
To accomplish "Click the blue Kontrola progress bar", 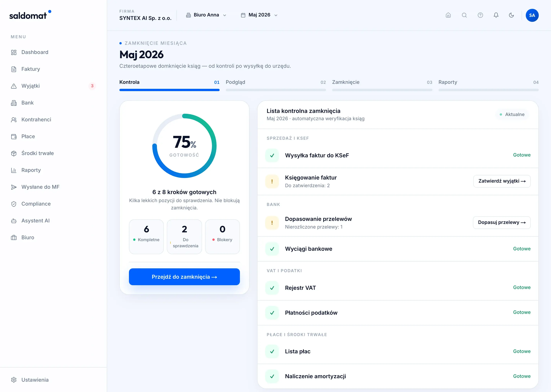I will point(169,90).
